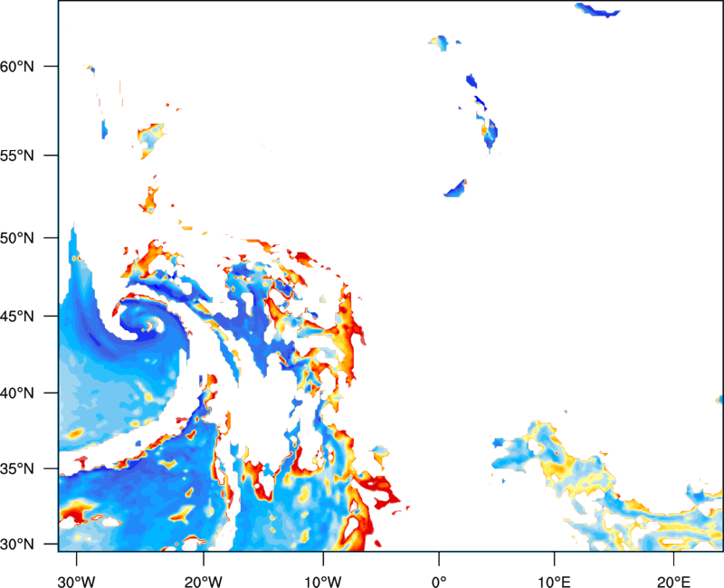724x588 pixels.
Task: Click the 20°W longitude label
Action: click(203, 582)
